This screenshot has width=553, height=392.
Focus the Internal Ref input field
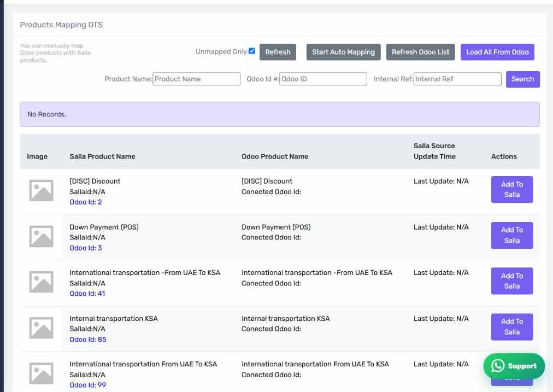point(457,79)
